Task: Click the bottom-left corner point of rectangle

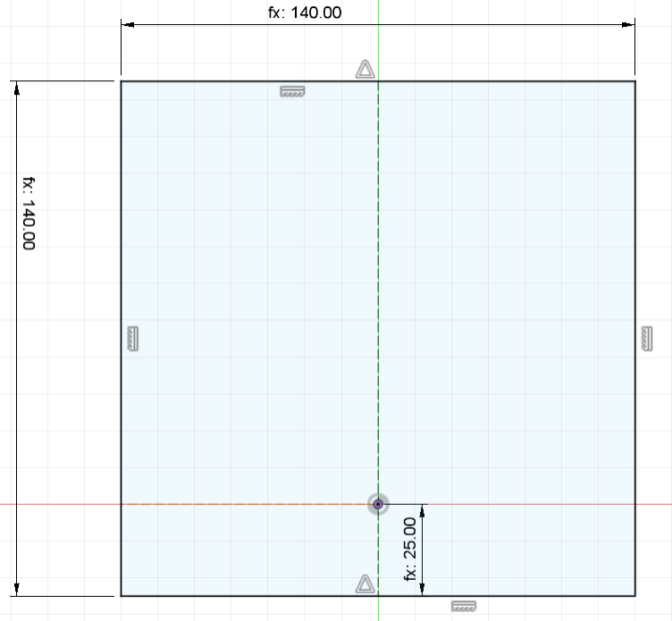Action: click(x=122, y=595)
